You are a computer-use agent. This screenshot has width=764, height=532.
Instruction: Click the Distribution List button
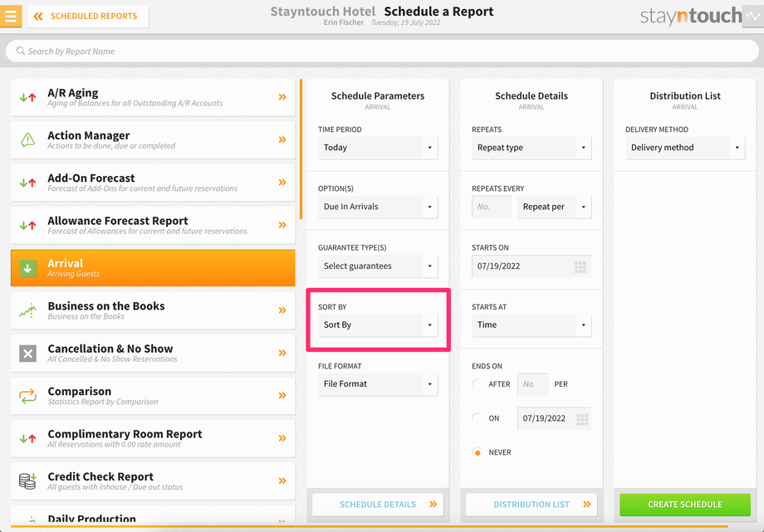click(531, 505)
